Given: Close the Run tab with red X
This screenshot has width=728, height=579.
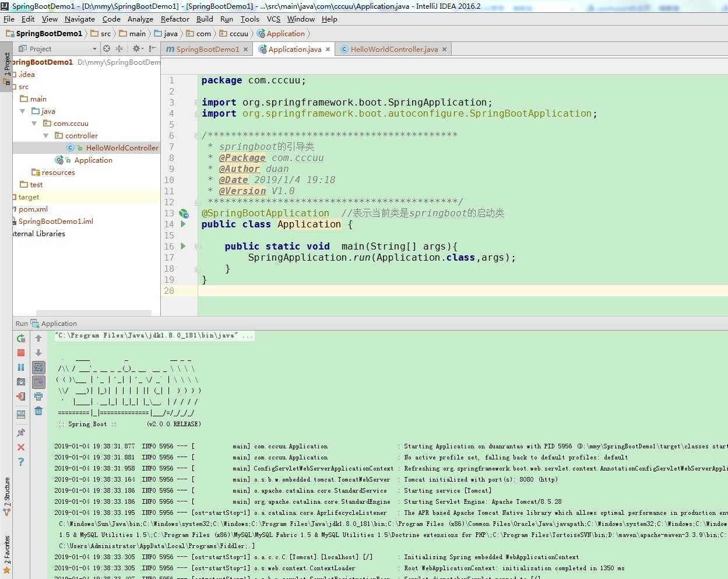Looking at the screenshot, I should pyautogui.click(x=21, y=447).
